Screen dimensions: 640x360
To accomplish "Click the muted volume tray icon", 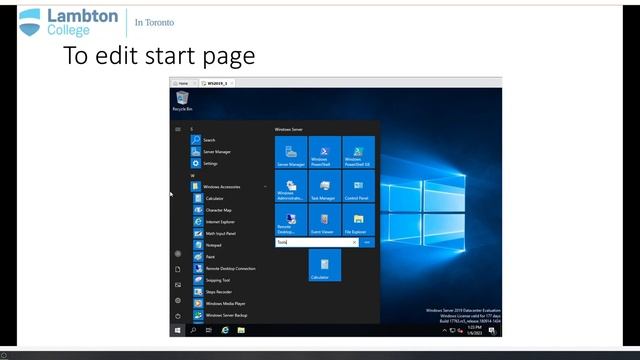I will coord(460,331).
